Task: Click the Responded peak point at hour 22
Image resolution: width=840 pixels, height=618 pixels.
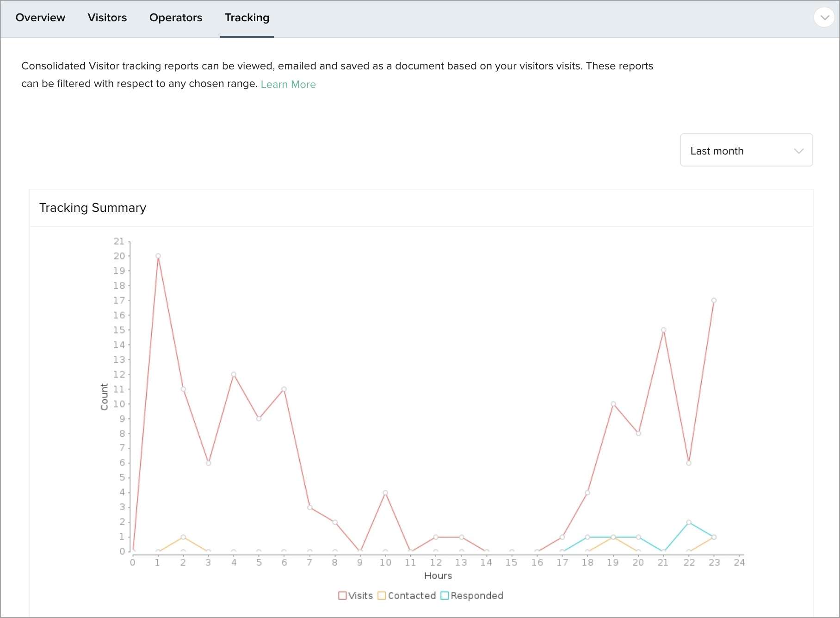Action: (689, 522)
